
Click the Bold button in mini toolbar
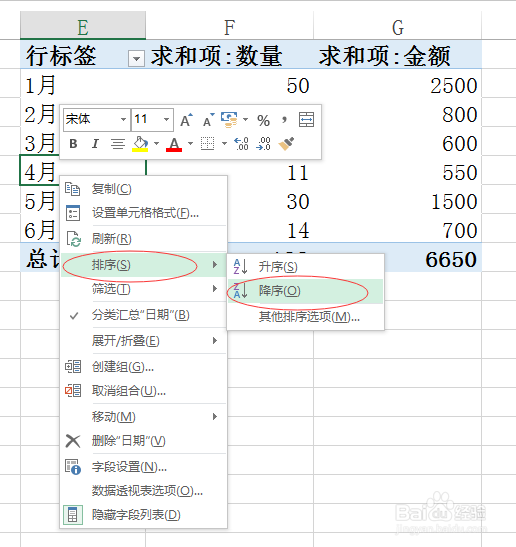coord(73,144)
